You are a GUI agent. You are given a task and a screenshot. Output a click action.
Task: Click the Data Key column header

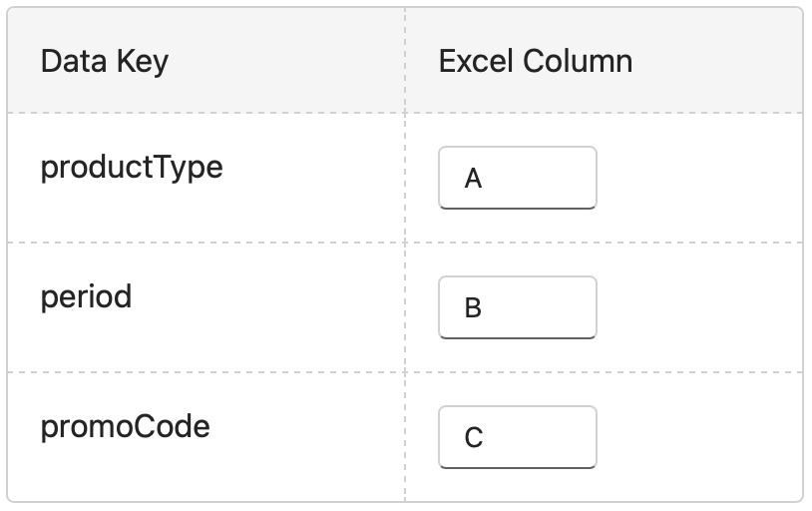(x=105, y=61)
